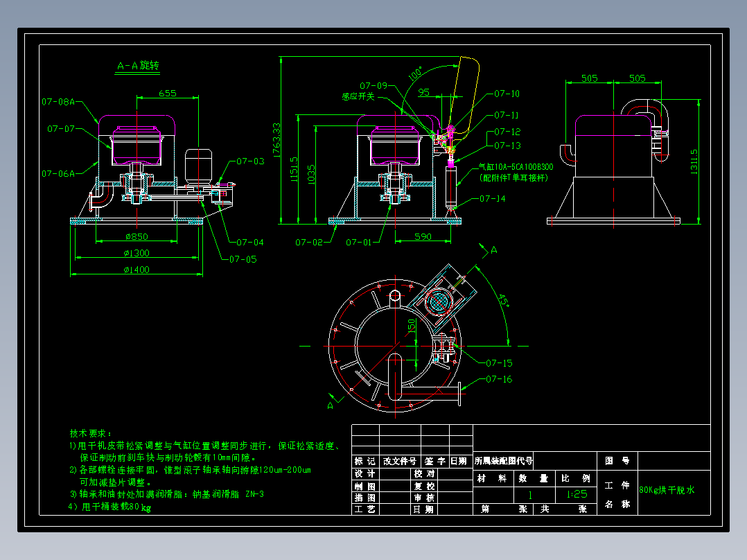747x560 pixels.
Task: Click part label 07-06A
Action: pos(58,173)
